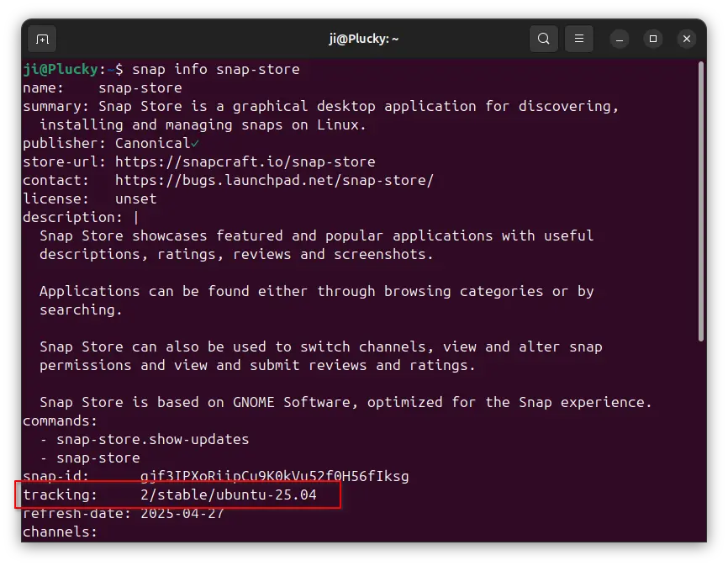This screenshot has height=566, width=728.
Task: Click the line mentioning GNOME Software
Action: click(x=346, y=402)
